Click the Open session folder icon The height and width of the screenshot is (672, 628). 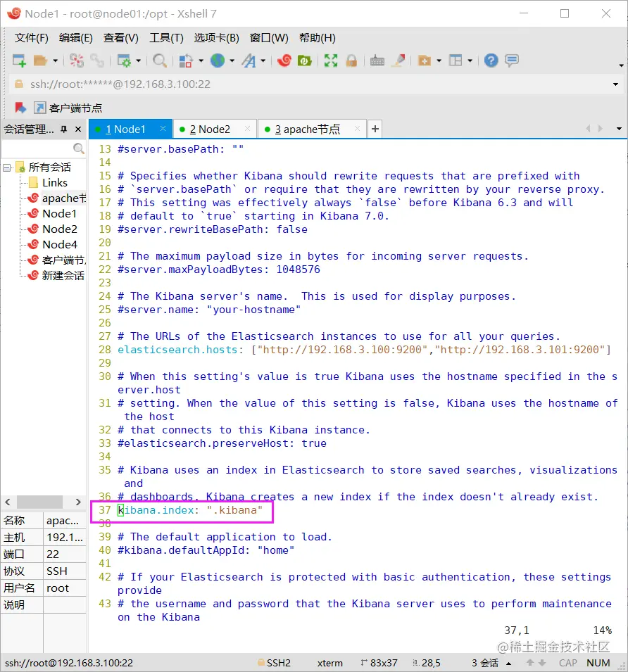(x=40, y=61)
